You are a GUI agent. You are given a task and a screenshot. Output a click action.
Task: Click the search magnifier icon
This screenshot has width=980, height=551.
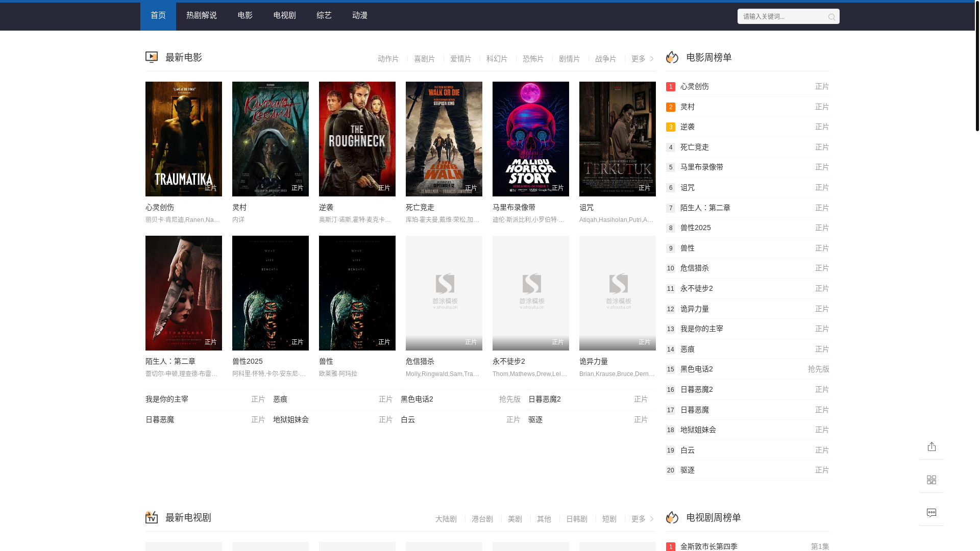pyautogui.click(x=831, y=17)
